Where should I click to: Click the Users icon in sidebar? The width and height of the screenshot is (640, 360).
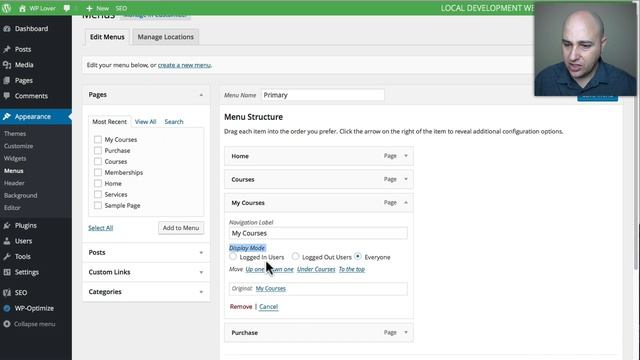(7, 241)
